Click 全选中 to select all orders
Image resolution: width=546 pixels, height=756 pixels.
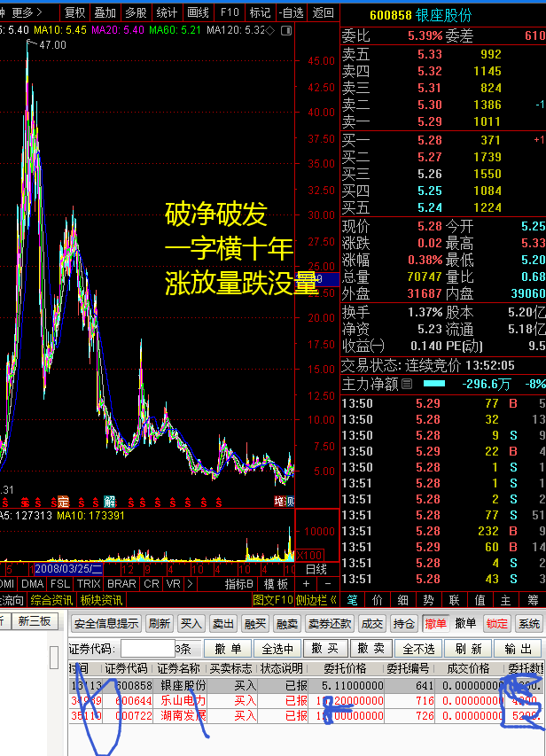pyautogui.click(x=277, y=649)
